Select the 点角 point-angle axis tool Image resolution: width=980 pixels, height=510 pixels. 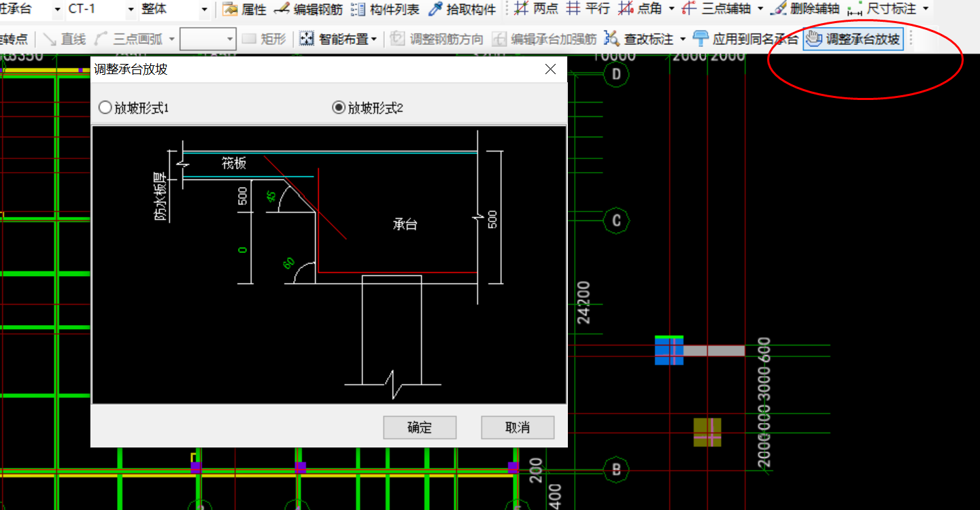tap(640, 10)
